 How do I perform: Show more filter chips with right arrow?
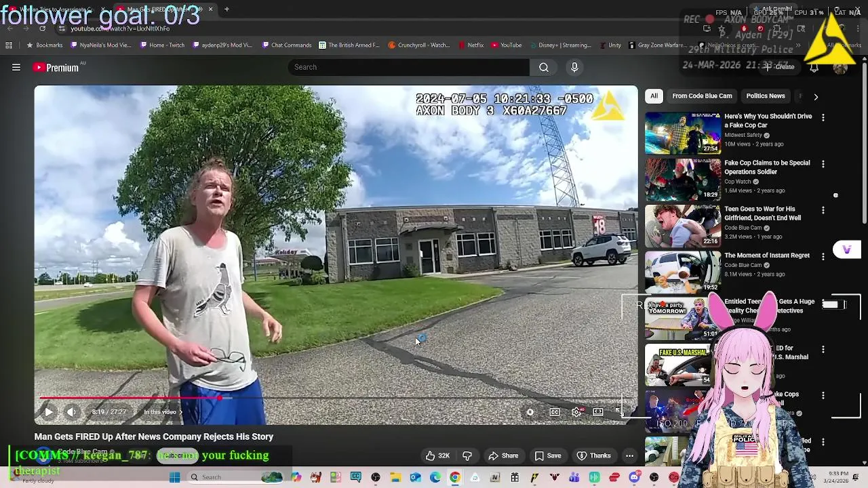point(816,96)
